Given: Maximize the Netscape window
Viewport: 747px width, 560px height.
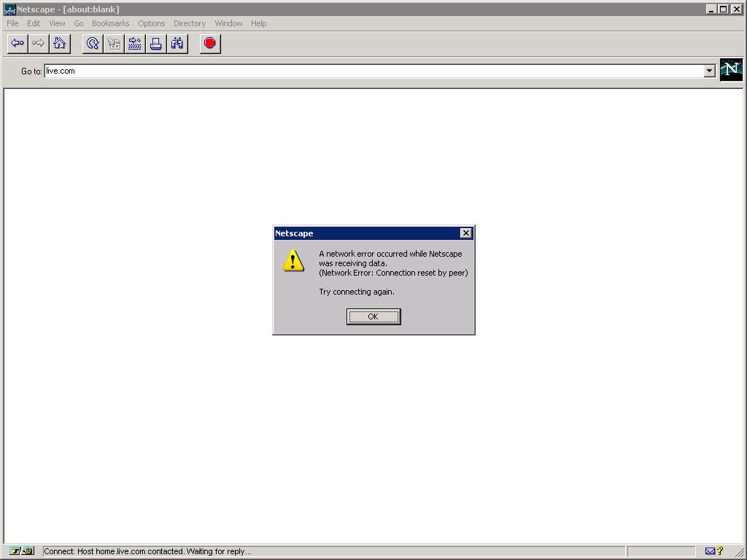Looking at the screenshot, I should point(723,9).
